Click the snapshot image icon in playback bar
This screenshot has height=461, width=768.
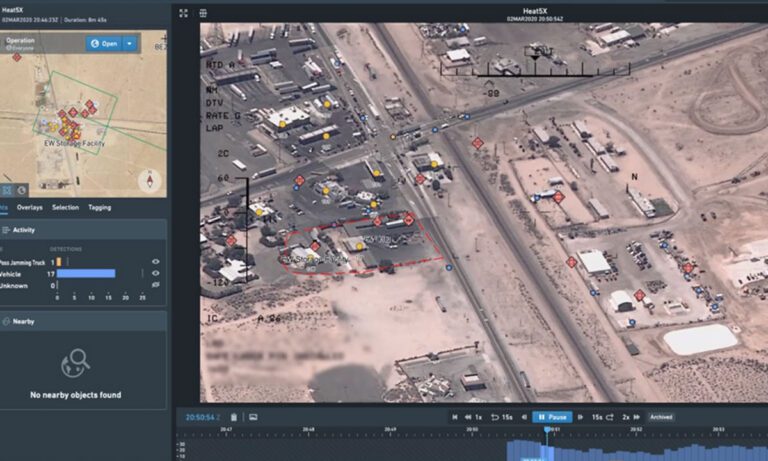(x=253, y=417)
